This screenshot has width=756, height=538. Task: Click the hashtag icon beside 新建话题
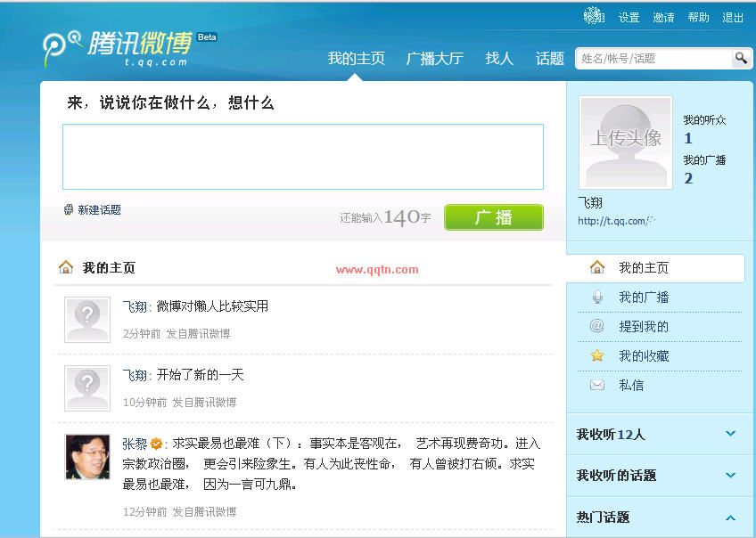tap(69, 209)
